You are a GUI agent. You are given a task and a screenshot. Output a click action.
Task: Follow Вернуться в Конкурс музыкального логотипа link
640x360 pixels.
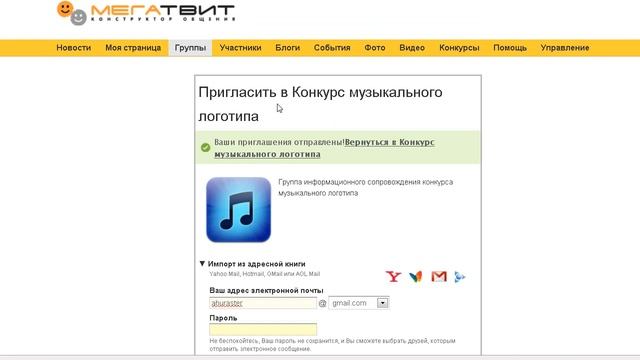tap(324, 148)
